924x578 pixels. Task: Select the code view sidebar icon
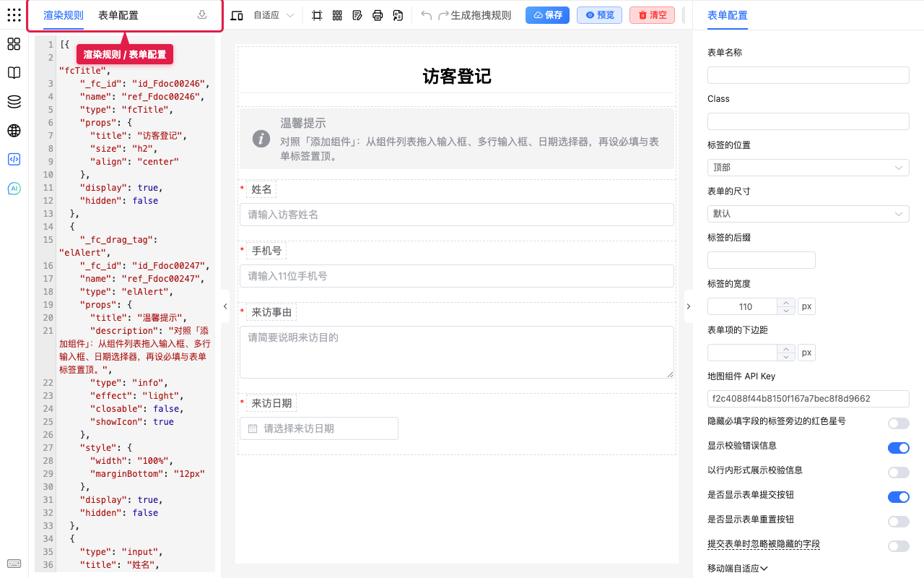coord(14,160)
